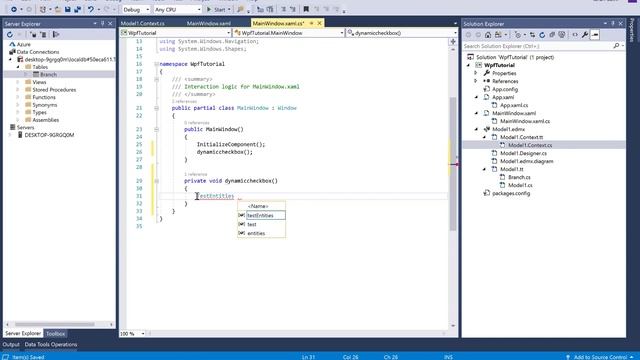Expand the Properties node in Solution Explorer

[x=476, y=73]
